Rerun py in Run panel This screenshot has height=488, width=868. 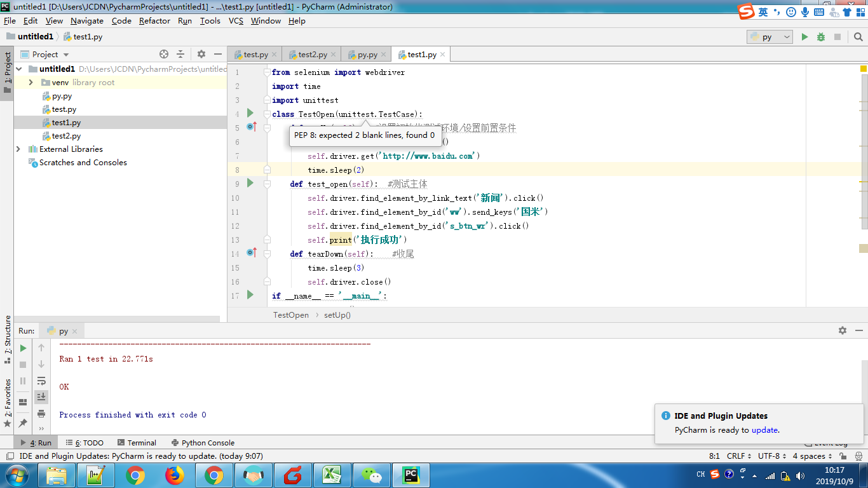23,348
